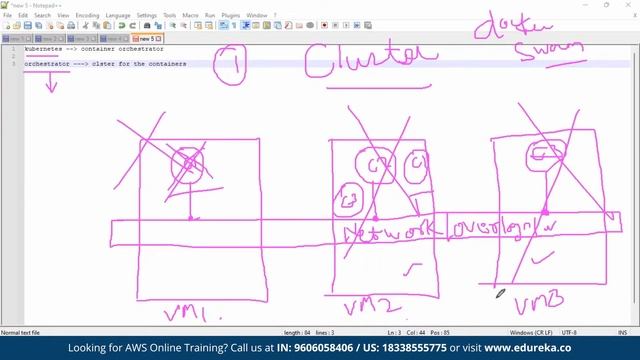Open the Settings menu

click(147, 16)
